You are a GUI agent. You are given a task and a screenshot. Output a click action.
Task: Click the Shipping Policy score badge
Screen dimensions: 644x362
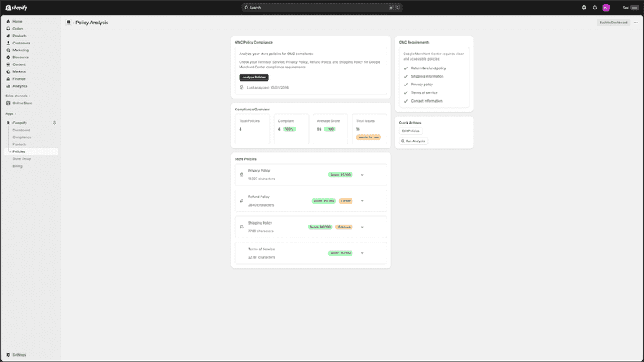[320, 227]
